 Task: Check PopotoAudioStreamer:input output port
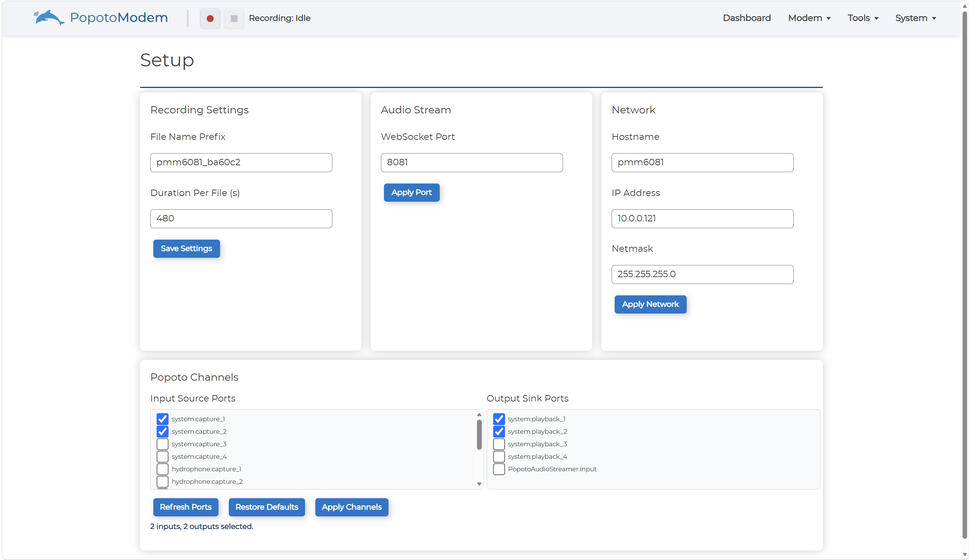pos(499,469)
